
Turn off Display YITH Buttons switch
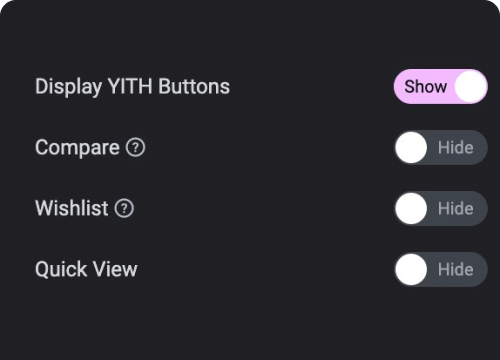tap(441, 87)
